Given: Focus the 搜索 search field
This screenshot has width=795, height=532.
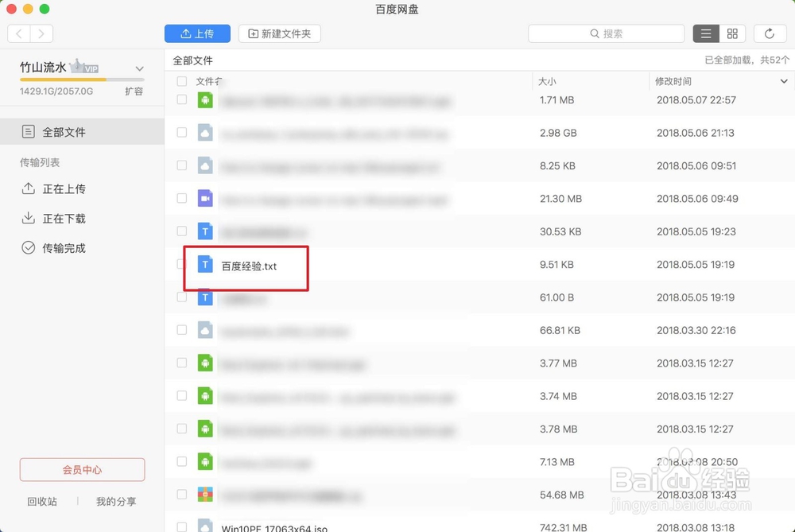Looking at the screenshot, I should (x=606, y=34).
